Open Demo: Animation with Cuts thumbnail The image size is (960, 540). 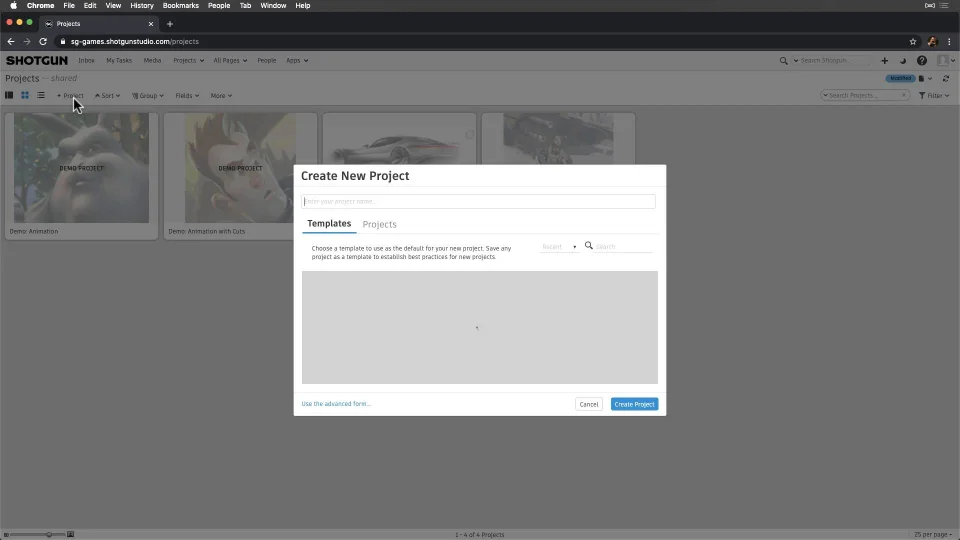pyautogui.click(x=240, y=168)
